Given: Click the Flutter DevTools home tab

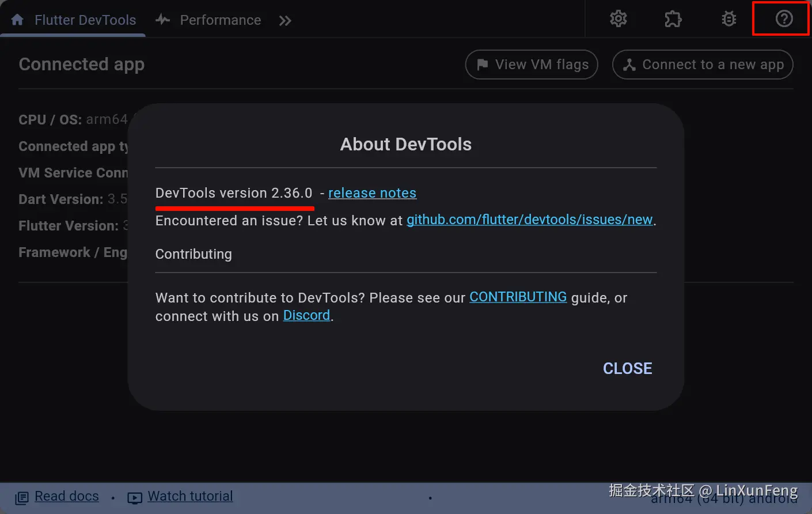Looking at the screenshot, I should tap(73, 20).
